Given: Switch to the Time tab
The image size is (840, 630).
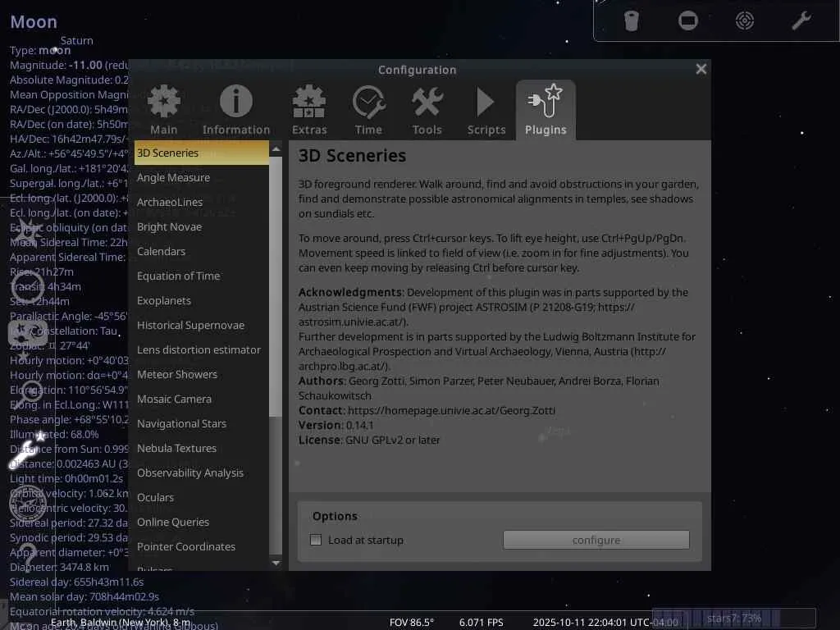Looking at the screenshot, I should coord(368,110).
